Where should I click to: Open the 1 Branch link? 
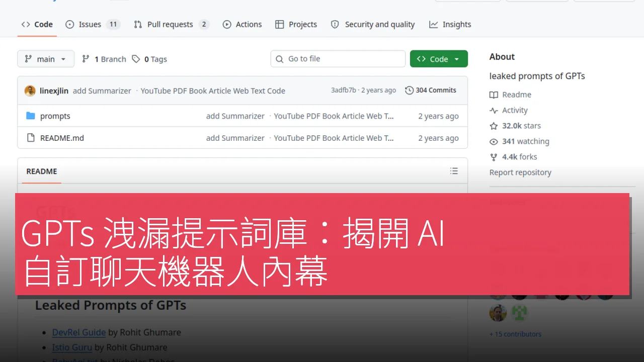point(104,59)
